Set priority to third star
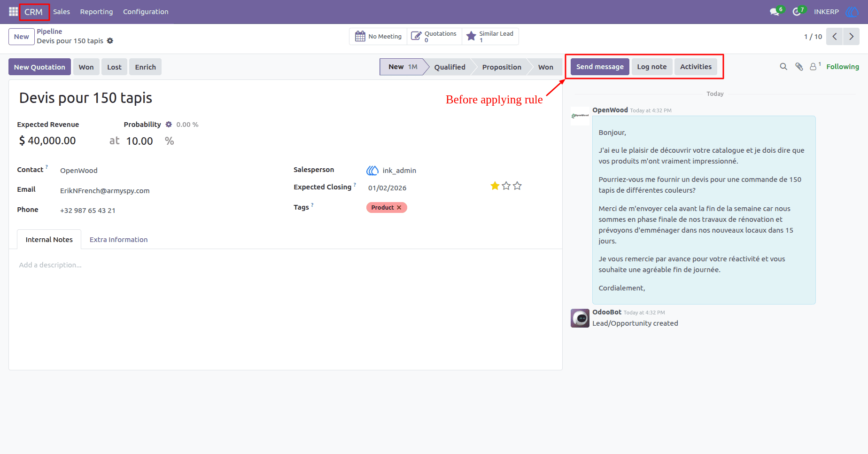 click(517, 186)
